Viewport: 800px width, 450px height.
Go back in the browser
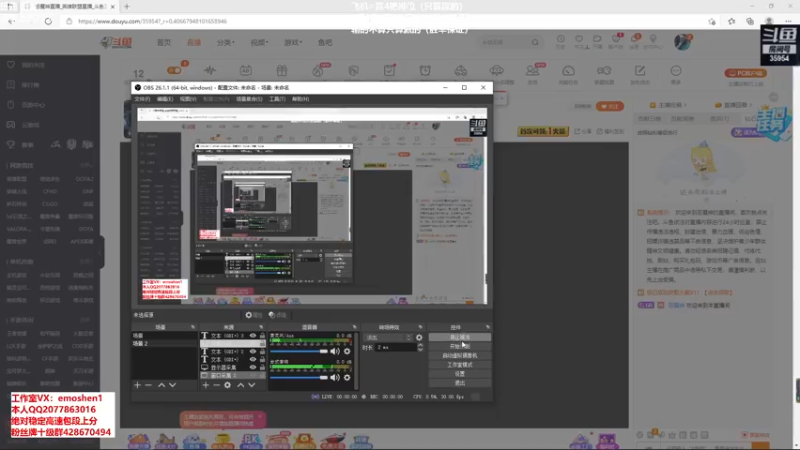[11, 21]
